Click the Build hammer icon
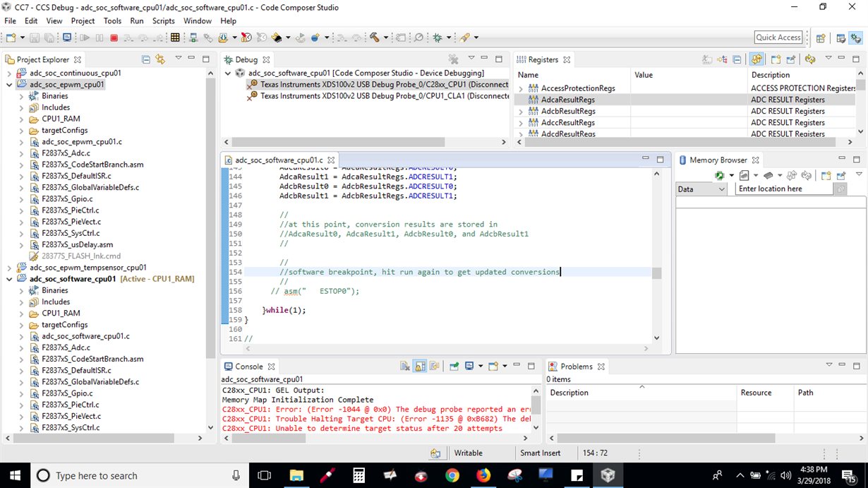Image resolution: width=868 pixels, height=488 pixels. 374,37
